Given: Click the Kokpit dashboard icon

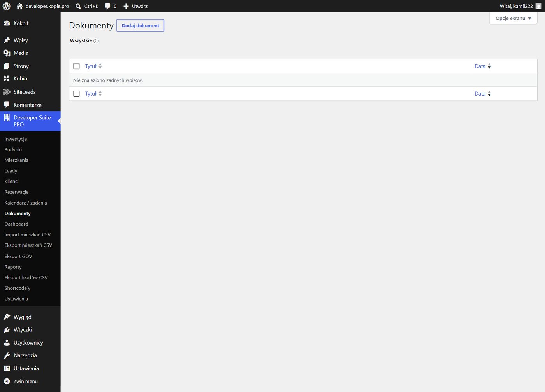Looking at the screenshot, I should 7,23.
